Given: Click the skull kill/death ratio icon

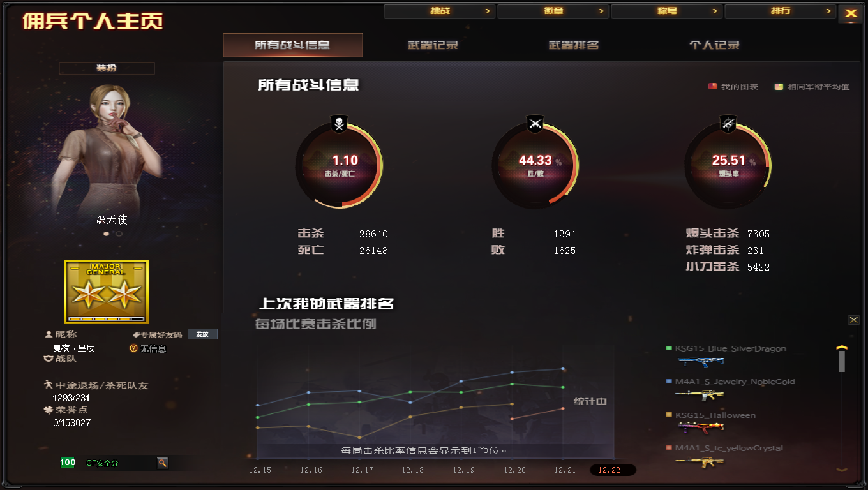Looking at the screenshot, I should pos(340,124).
